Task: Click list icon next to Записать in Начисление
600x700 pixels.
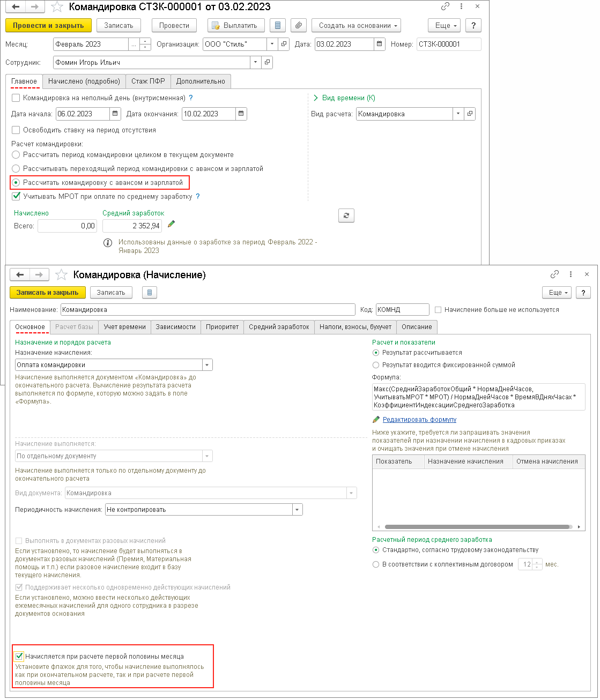Action: click(150, 293)
